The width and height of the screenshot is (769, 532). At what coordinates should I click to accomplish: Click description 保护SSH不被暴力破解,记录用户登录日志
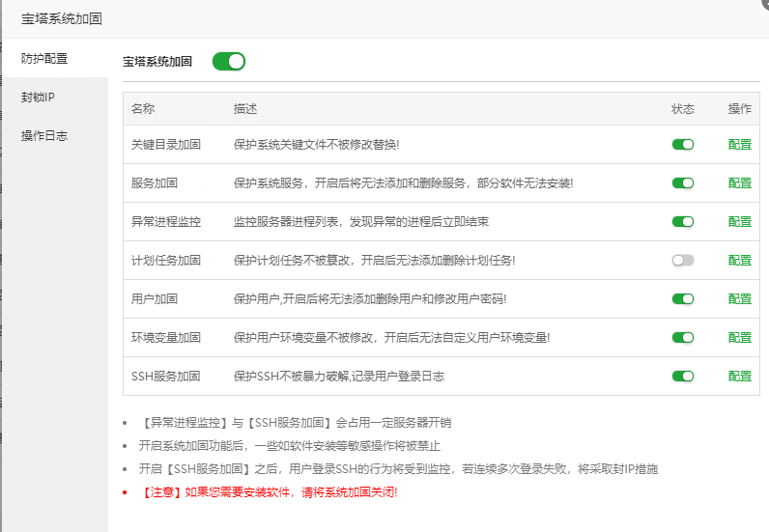(x=339, y=377)
